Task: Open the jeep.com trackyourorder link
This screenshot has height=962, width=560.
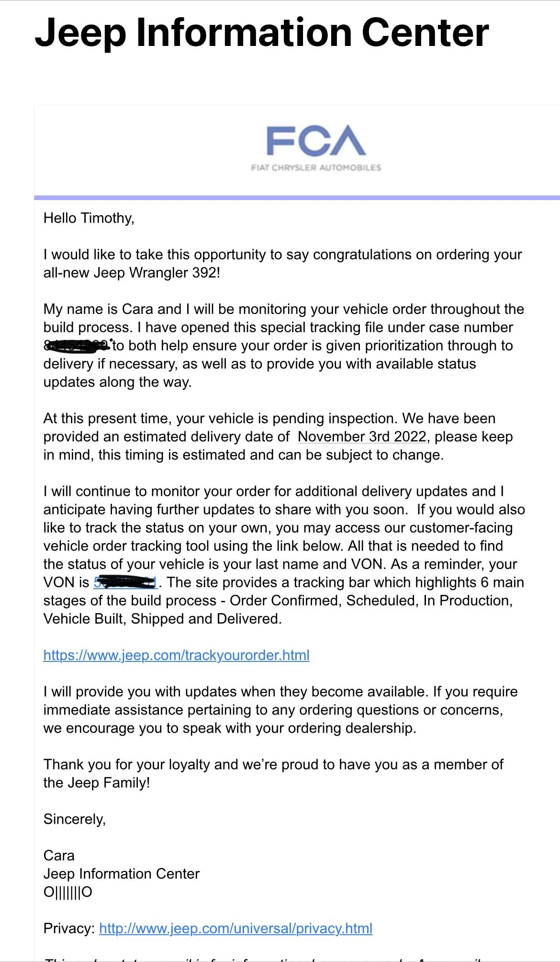Action: [176, 655]
